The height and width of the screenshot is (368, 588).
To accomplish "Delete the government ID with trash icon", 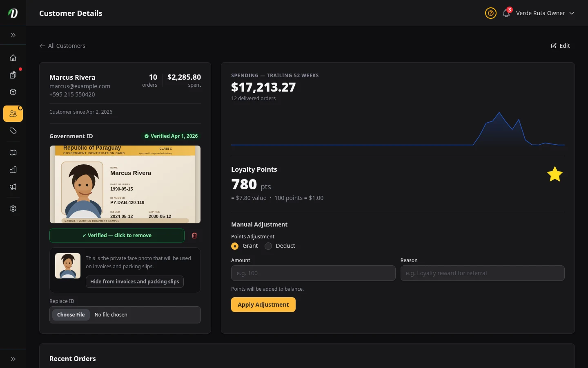I will 194,236.
